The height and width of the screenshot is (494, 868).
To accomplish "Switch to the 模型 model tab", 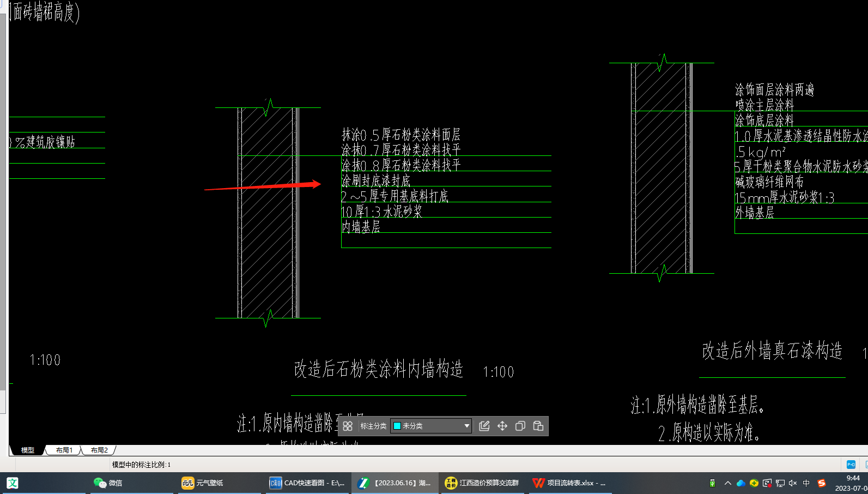I will (x=27, y=450).
